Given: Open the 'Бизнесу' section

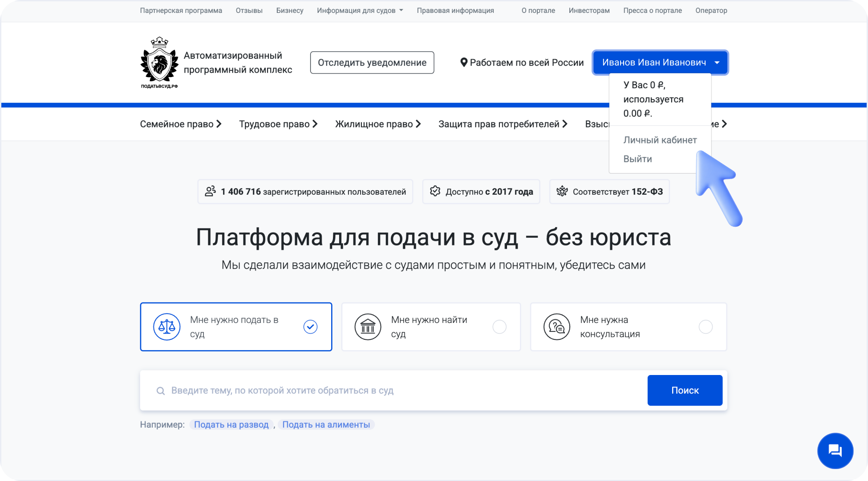Looking at the screenshot, I should (x=289, y=10).
